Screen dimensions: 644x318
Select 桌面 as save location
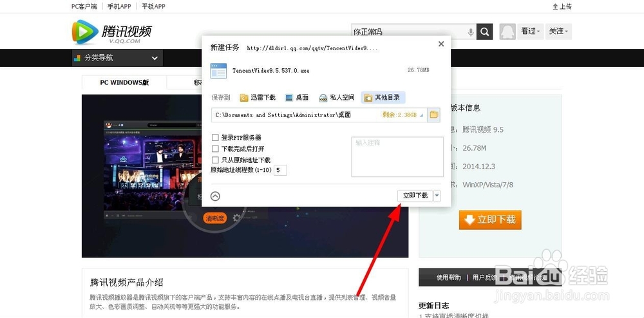(x=297, y=98)
